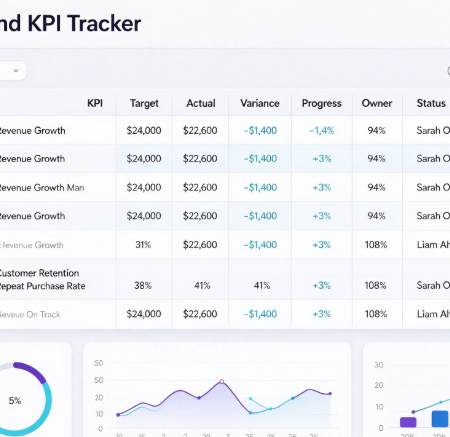This screenshot has height=437, width=450.
Task: Click the "31%" target cell
Action: [143, 245]
